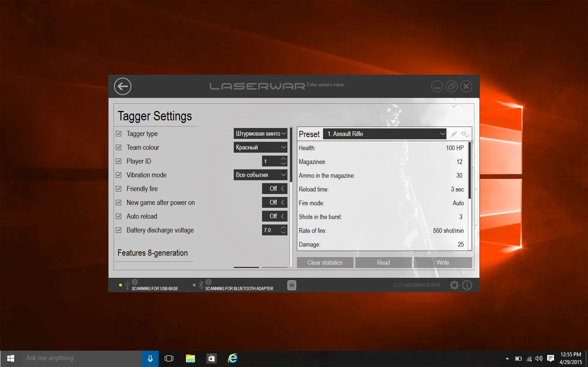Activate Cortana microphone icon
Image resolution: width=588 pixels, height=367 pixels.
pyautogui.click(x=150, y=358)
